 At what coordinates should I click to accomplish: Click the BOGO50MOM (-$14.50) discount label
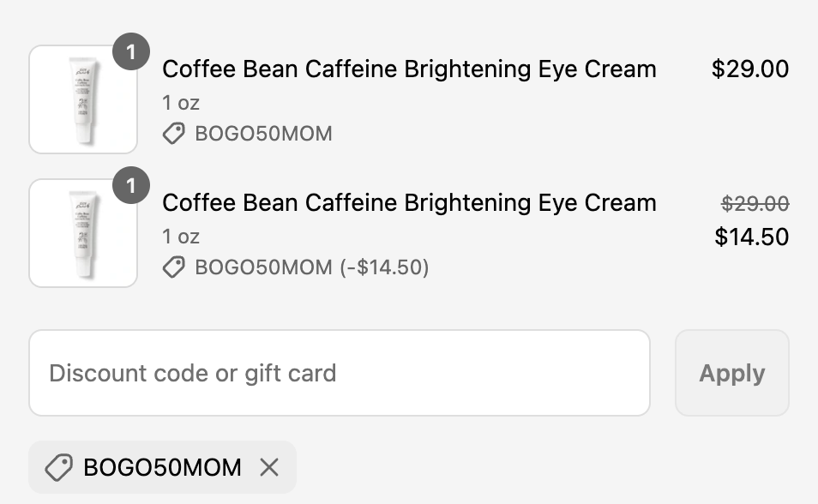click(x=312, y=267)
